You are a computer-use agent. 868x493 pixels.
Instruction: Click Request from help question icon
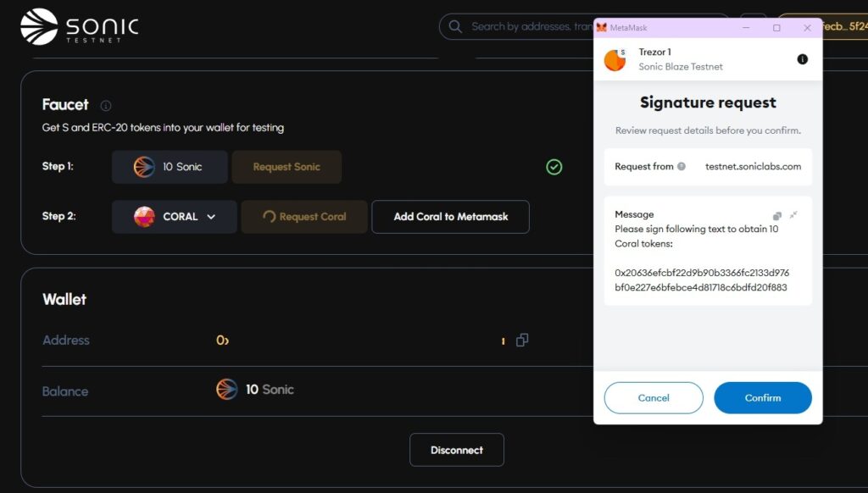[682, 166]
